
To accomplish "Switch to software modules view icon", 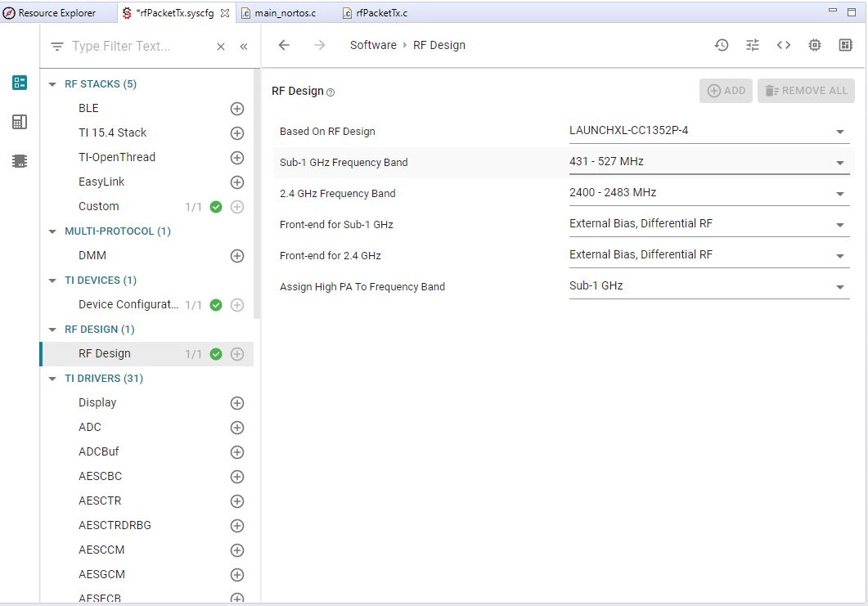I will pyautogui.click(x=20, y=83).
